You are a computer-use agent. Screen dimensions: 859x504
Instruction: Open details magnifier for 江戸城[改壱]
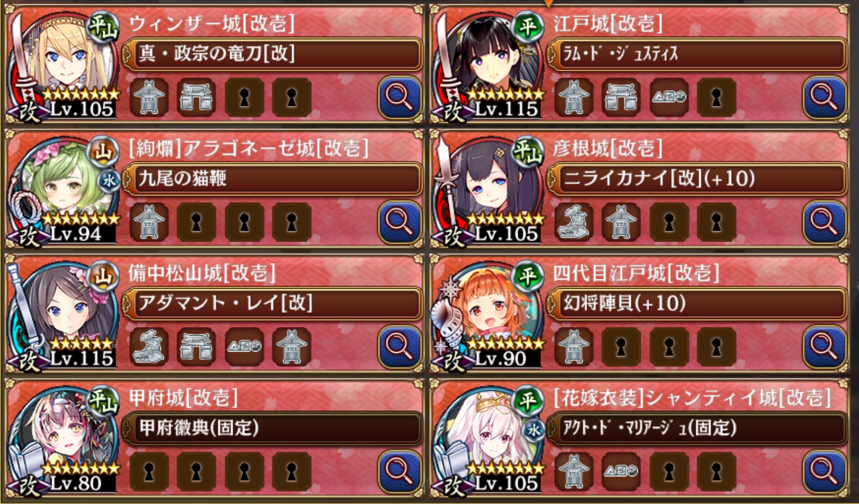[824, 97]
